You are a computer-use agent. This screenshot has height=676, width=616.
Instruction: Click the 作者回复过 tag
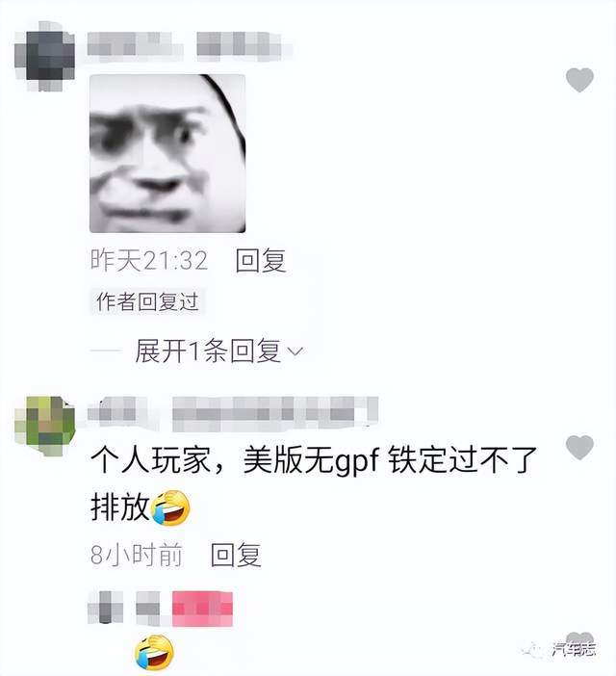(x=147, y=301)
